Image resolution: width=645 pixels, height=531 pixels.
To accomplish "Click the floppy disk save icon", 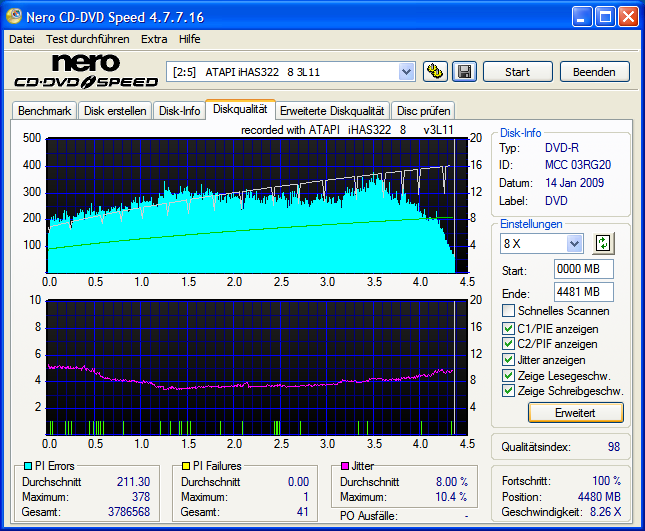I will [463, 71].
